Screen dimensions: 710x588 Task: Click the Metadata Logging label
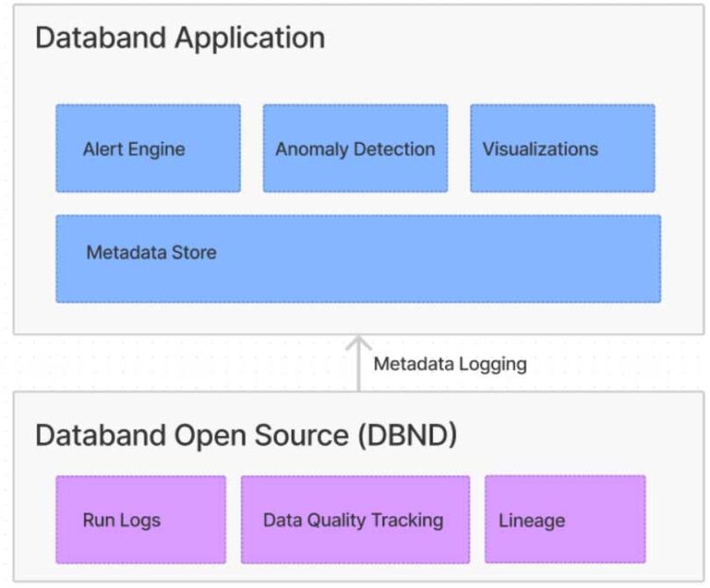450,365
